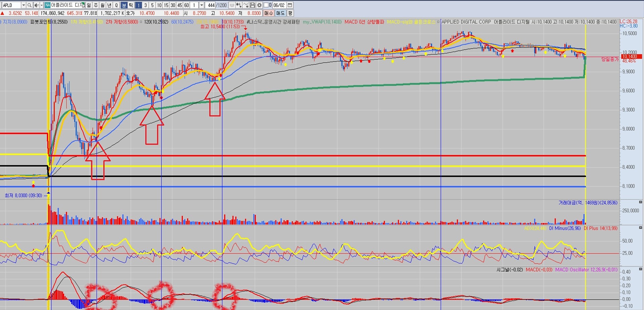This screenshot has height=310, width=644.
Task: Open chart settings gear icon
Action: 259,5
